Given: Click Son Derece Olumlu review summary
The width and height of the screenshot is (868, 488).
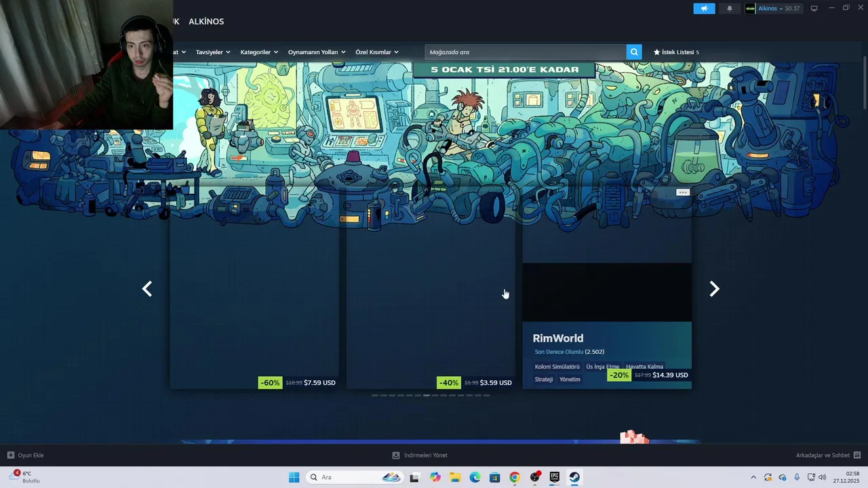Looking at the screenshot, I should tap(559, 352).
